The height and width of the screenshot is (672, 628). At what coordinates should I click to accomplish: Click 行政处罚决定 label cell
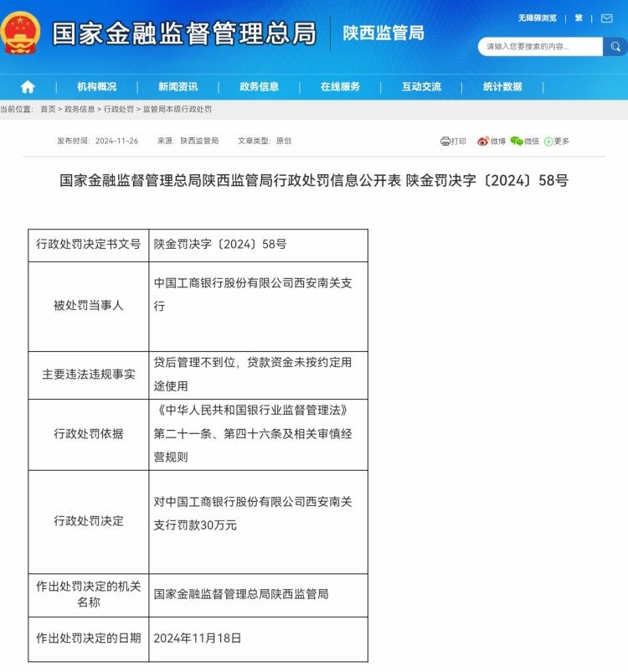click(89, 521)
